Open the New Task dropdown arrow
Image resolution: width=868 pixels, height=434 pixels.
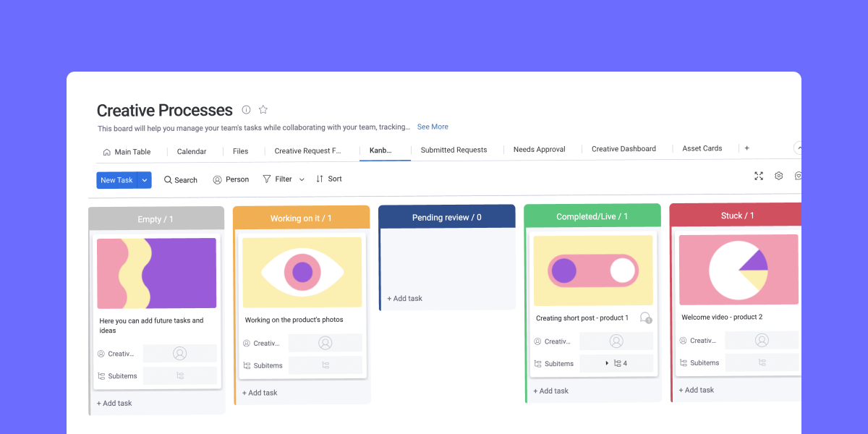point(145,180)
